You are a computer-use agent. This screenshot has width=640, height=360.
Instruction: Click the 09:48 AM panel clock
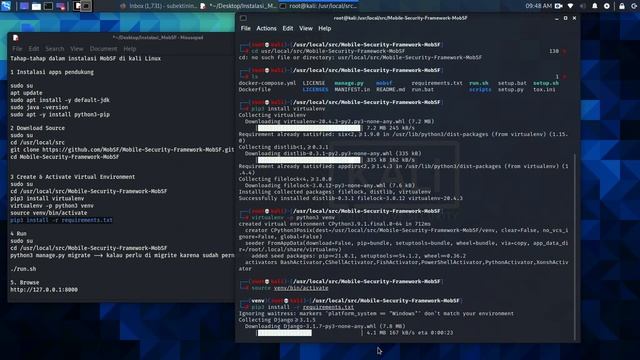coord(538,6)
